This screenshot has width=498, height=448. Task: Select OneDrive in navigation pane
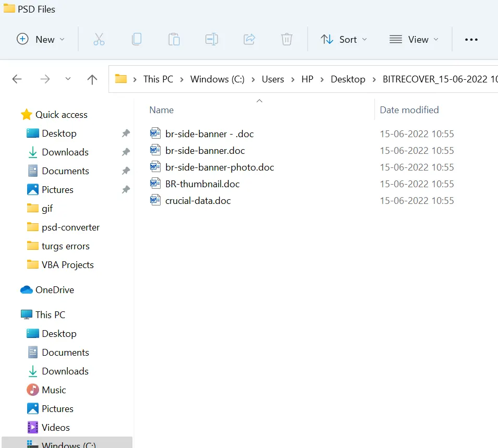click(x=54, y=290)
